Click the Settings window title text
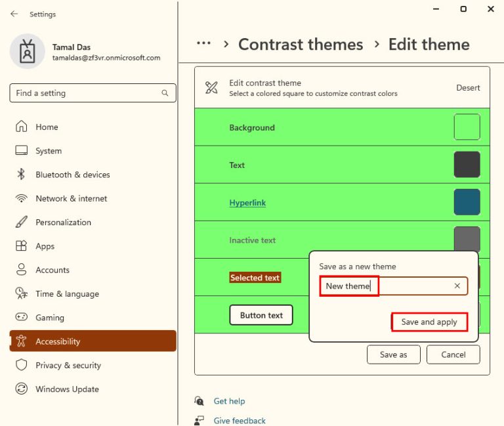This screenshot has height=426, width=504. (43, 14)
